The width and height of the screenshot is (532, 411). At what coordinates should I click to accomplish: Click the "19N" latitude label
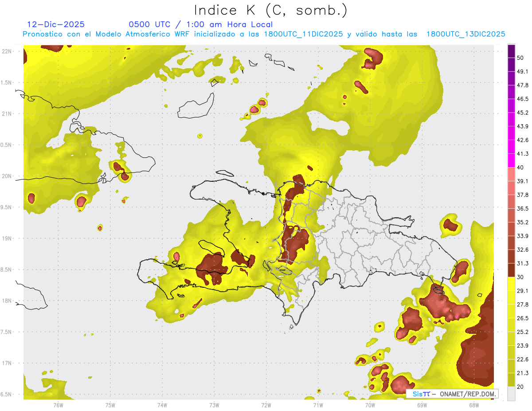coord(7,238)
